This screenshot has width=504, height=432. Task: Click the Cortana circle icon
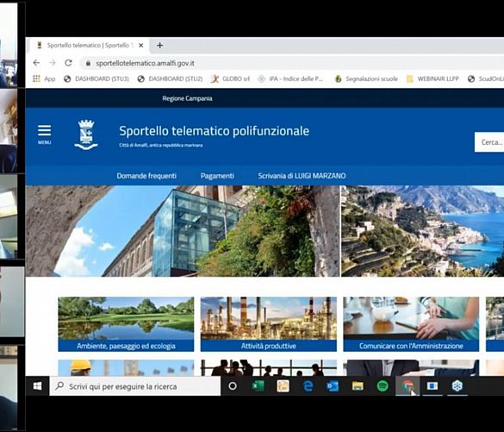click(x=233, y=386)
